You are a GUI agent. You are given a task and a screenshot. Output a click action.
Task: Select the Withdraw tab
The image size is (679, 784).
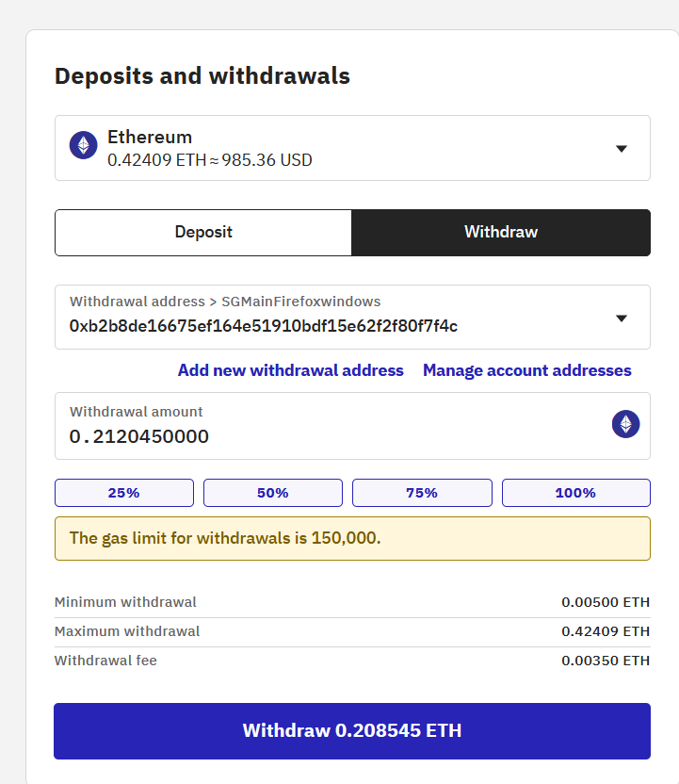(501, 232)
